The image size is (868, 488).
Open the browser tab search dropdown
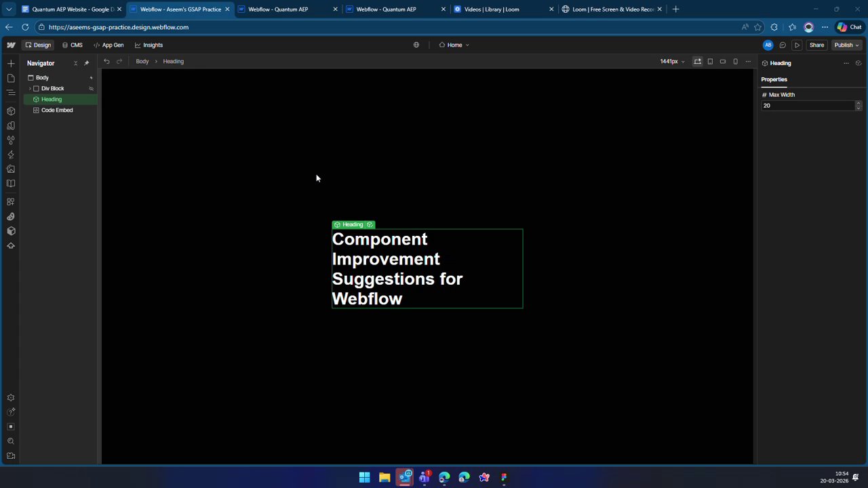click(x=9, y=9)
